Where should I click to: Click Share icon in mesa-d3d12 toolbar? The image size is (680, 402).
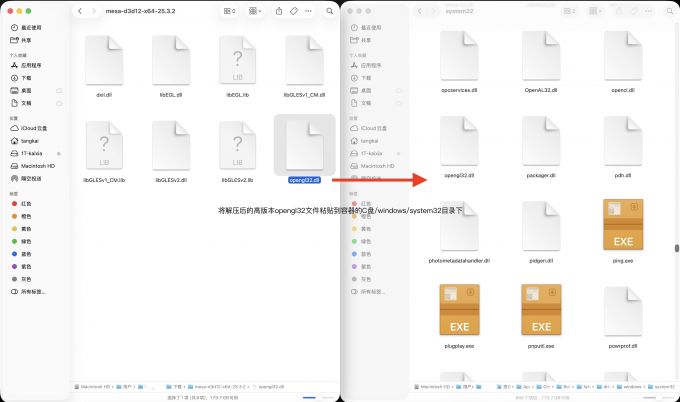[x=279, y=11]
